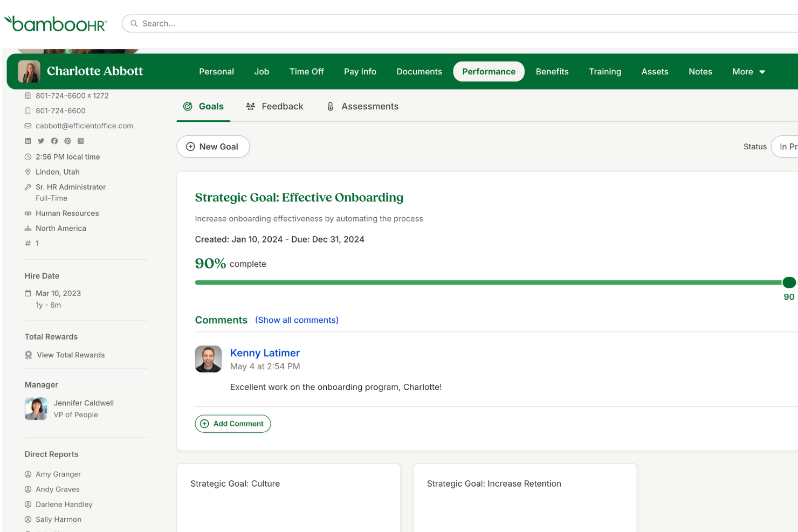Open the Pinterest social icon
Screen dimensions: 798x532
point(67,141)
